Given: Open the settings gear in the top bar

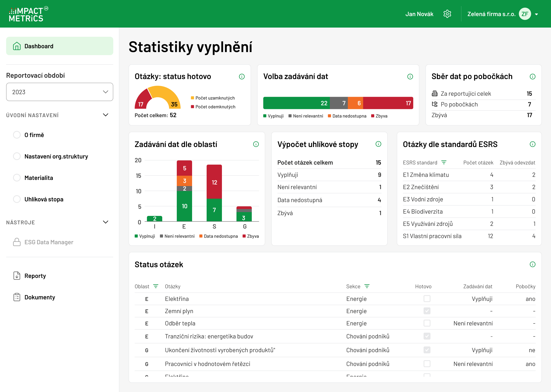Looking at the screenshot, I should pyautogui.click(x=447, y=14).
